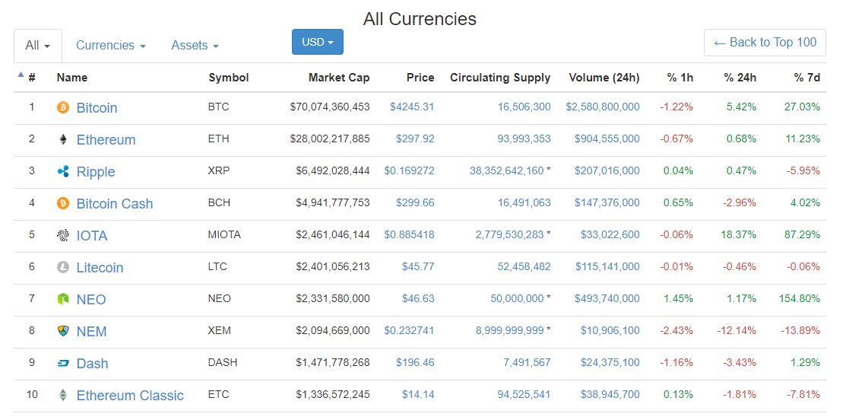This screenshot has width=868, height=417.
Task: Click the XEM symbol cell
Action: coord(219,330)
